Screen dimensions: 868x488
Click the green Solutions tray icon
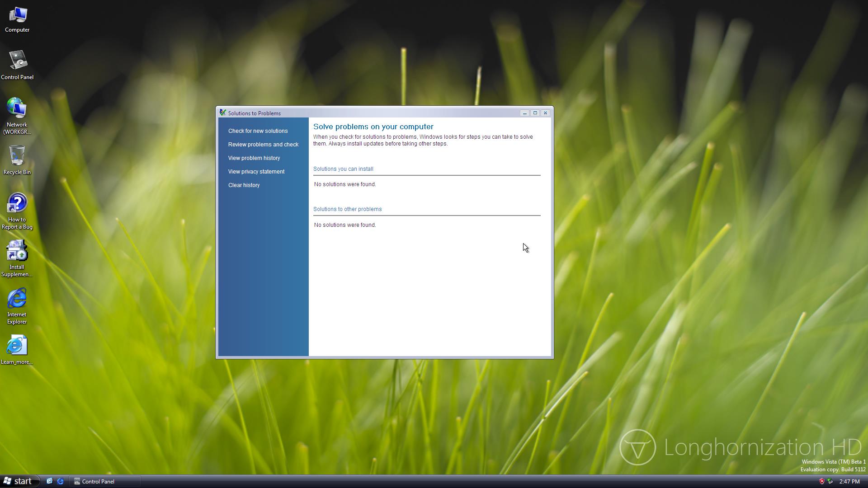point(830,481)
